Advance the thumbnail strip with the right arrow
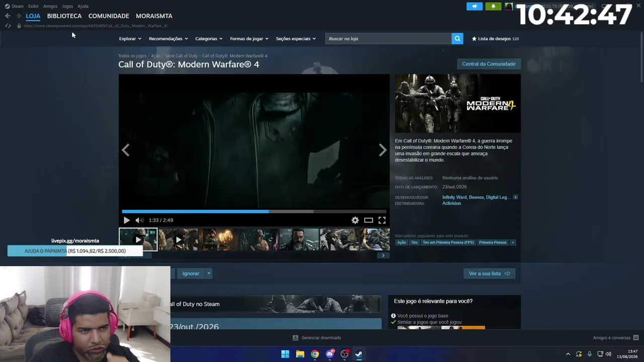 point(383,255)
